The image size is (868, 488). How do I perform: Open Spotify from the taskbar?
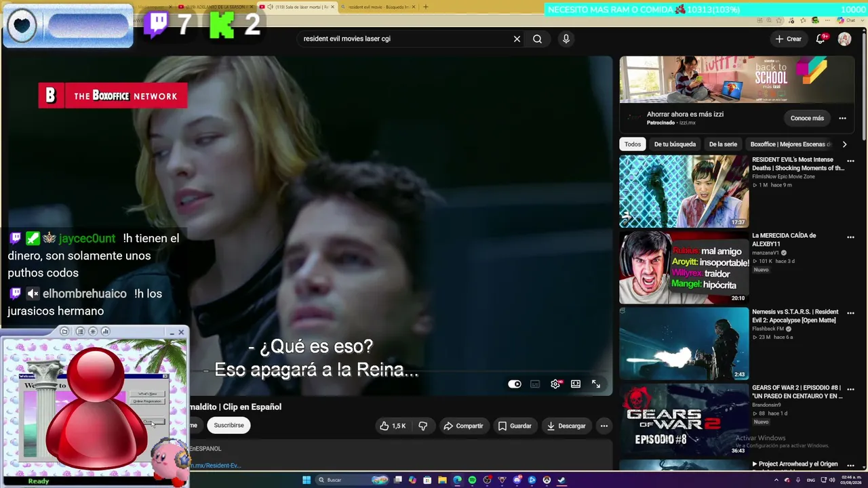pyautogui.click(x=472, y=480)
